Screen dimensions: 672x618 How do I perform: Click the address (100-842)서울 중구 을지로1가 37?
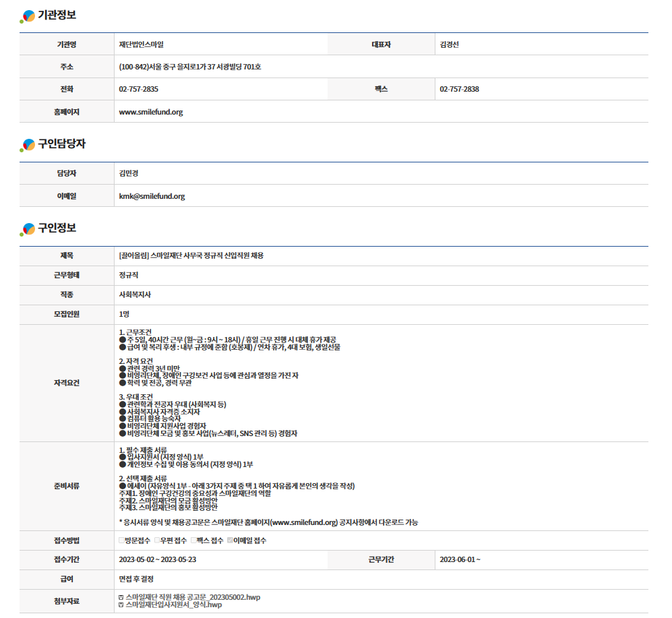190,67
